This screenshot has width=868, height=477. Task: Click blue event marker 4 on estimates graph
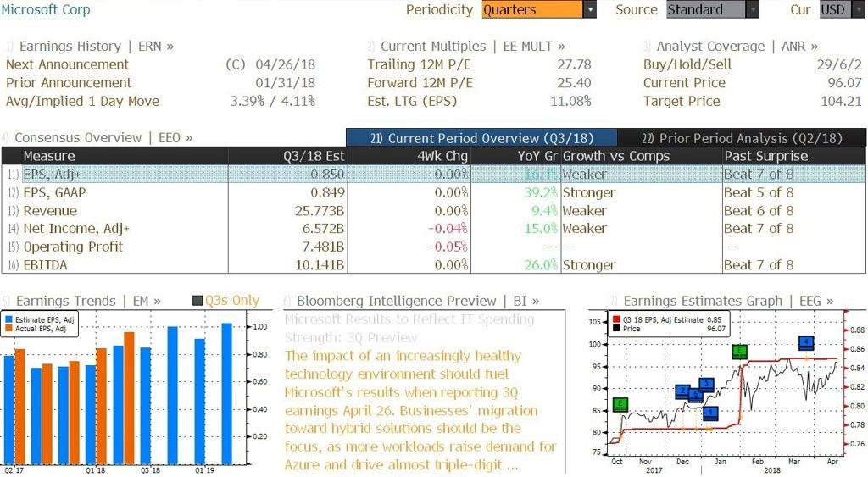tap(807, 342)
